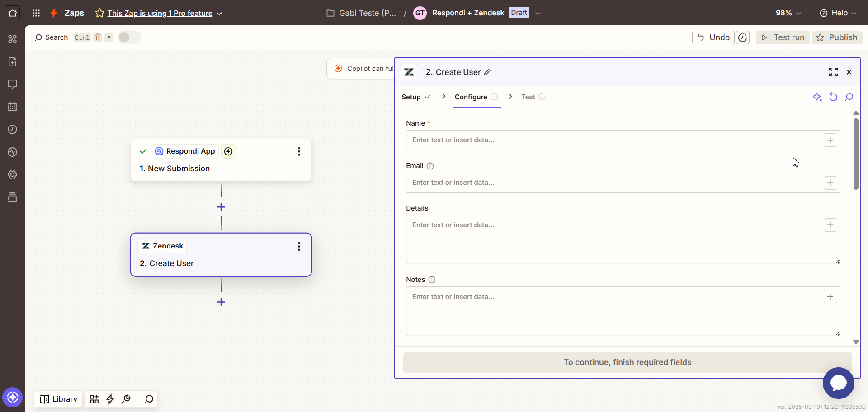
Task: Click the bottom toolbar search icon
Action: [149, 399]
